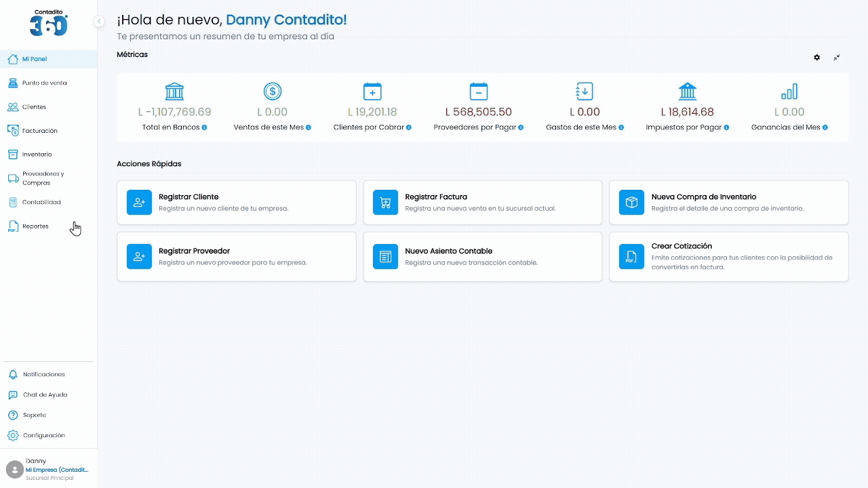The height and width of the screenshot is (488, 868).
Task: Open the metrics settings gear icon
Action: coord(817,58)
